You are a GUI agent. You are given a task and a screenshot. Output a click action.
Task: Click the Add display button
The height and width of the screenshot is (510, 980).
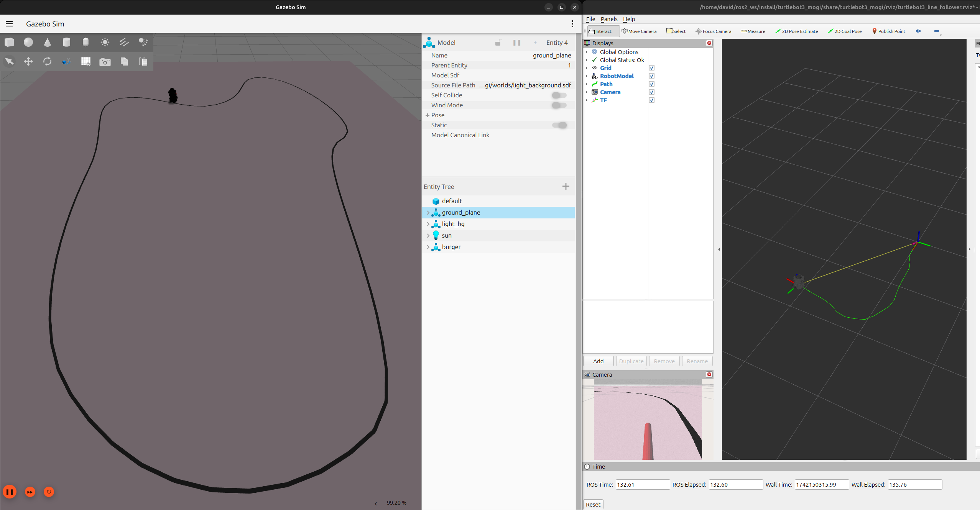click(598, 361)
